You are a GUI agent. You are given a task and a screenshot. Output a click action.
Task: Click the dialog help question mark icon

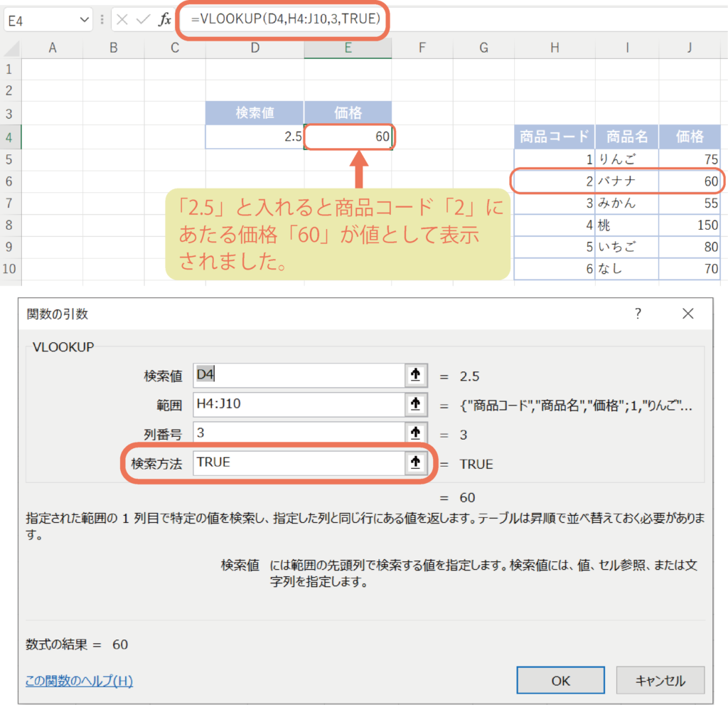[x=638, y=314]
